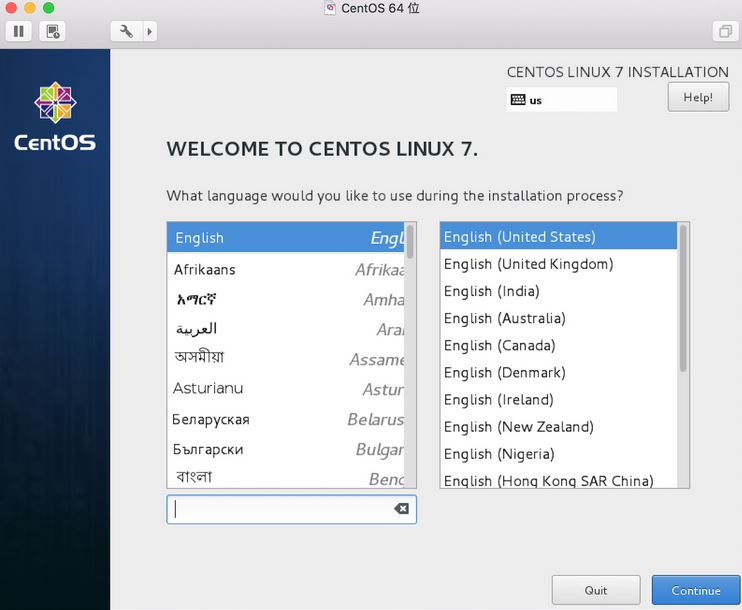Choose English (India) locale

559,291
